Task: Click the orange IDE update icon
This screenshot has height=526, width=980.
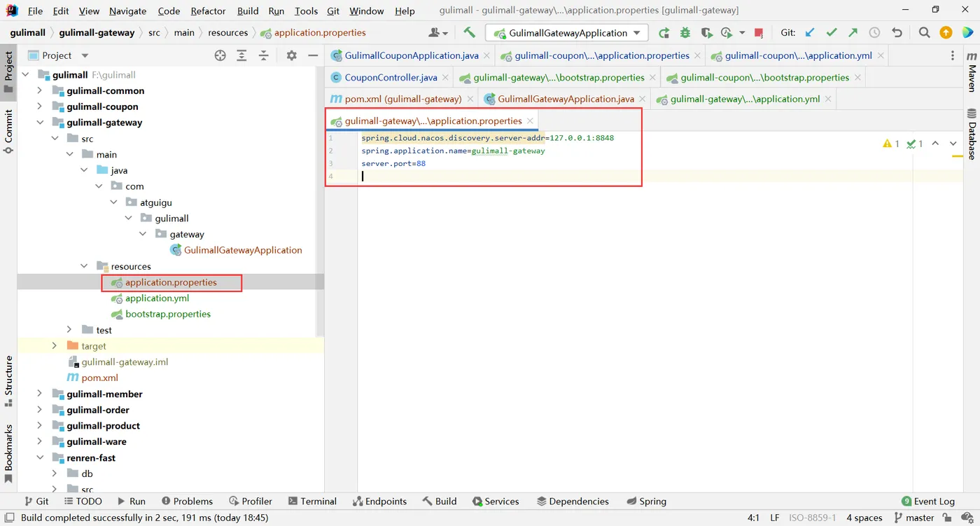Action: 946,32
